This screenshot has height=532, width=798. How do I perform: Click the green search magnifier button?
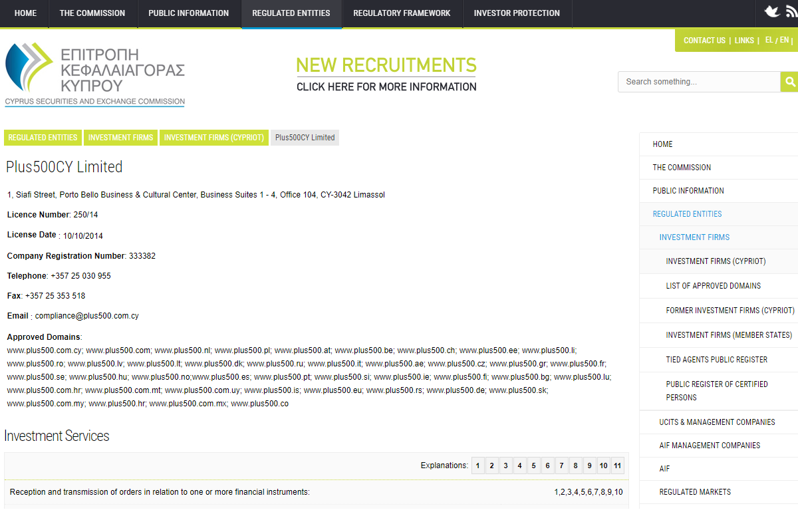tap(789, 82)
